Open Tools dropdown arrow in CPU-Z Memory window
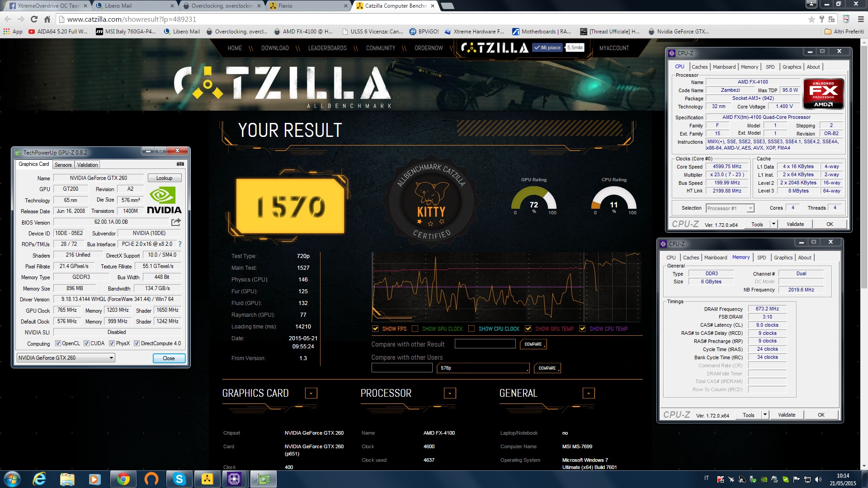Image resolution: width=868 pixels, height=488 pixels. point(765,415)
